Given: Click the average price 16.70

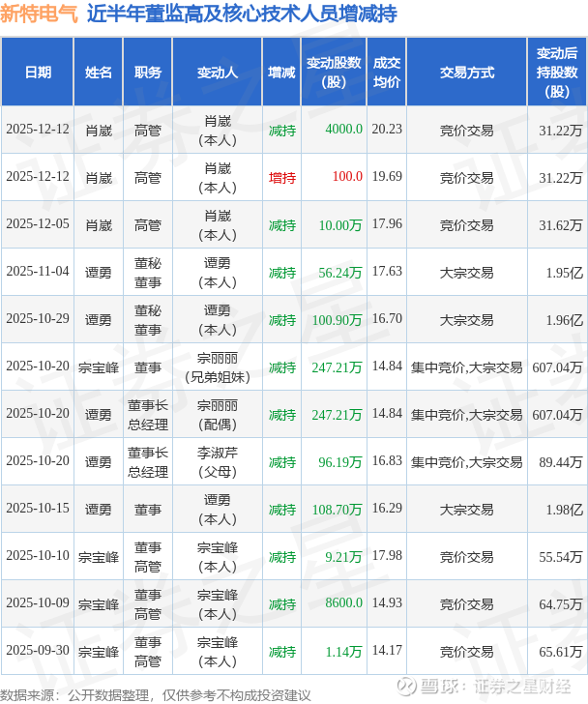Looking at the screenshot, I should click(x=387, y=319).
